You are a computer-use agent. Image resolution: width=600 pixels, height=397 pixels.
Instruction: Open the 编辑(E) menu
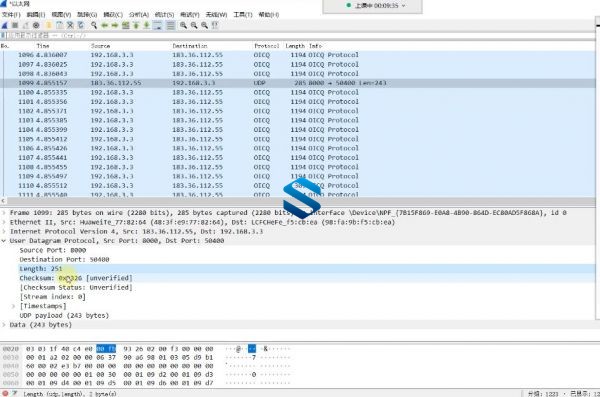coord(36,15)
